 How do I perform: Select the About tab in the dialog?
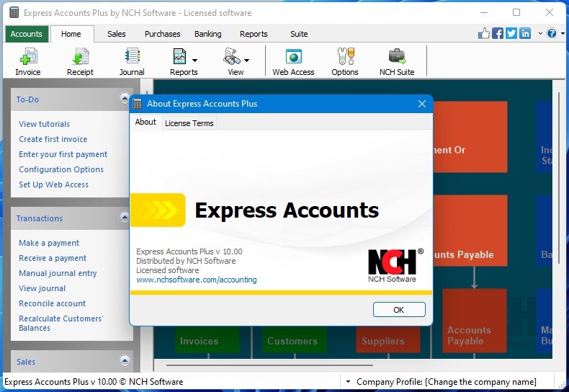[x=145, y=122]
